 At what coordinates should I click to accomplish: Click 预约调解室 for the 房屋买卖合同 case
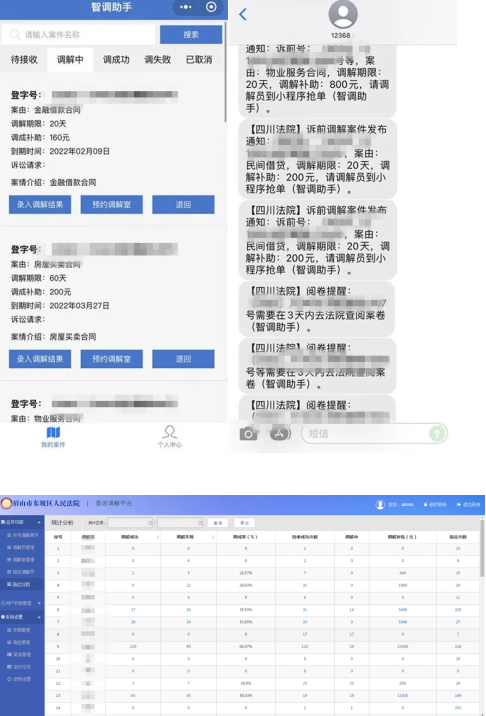pyautogui.click(x=111, y=359)
